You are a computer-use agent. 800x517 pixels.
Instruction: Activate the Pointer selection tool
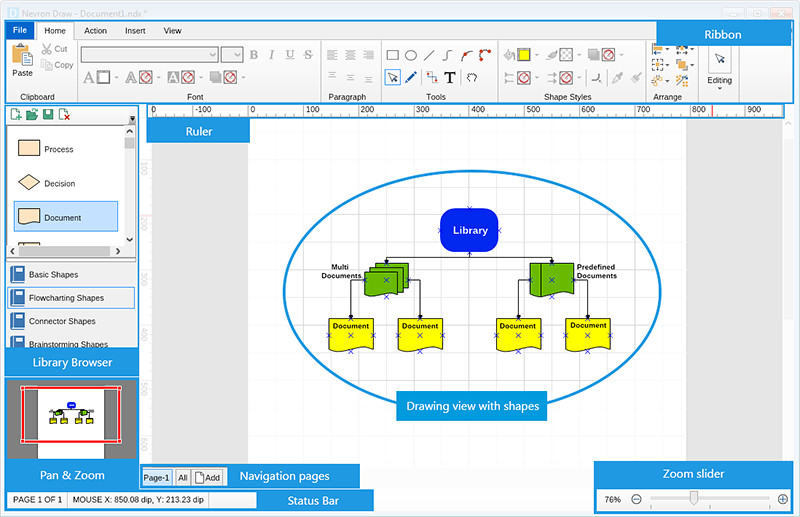click(x=392, y=78)
